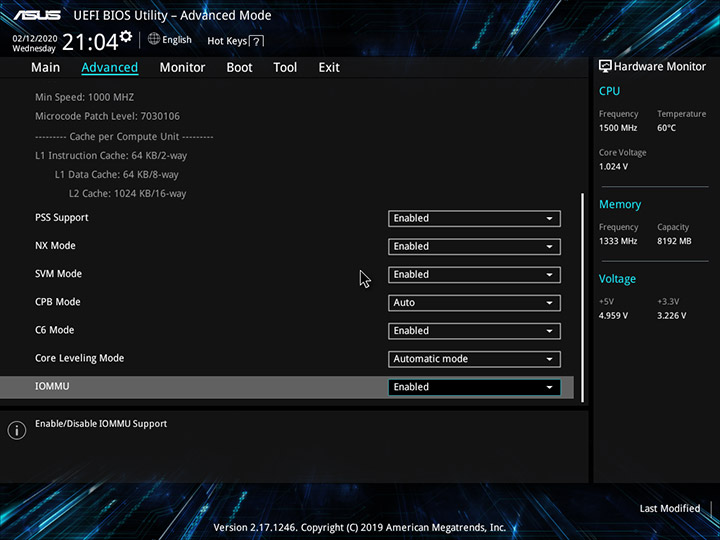Click L2 Cache: 1024 KB/16-way line
Screen dimensions: 720x540
128,194
